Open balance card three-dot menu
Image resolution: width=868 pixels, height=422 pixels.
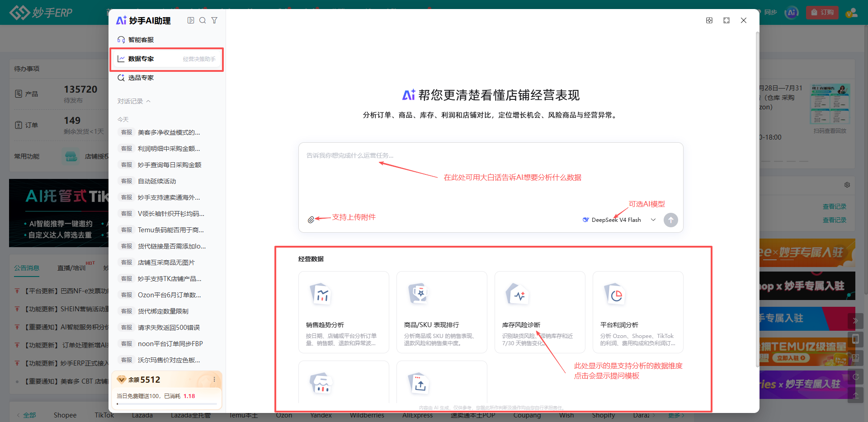[x=214, y=380]
